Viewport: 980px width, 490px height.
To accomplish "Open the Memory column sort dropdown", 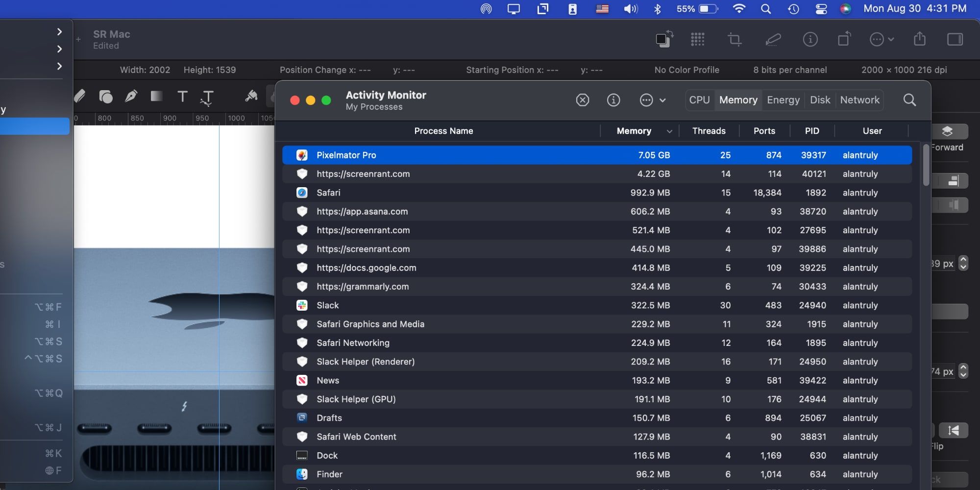I will pos(669,131).
